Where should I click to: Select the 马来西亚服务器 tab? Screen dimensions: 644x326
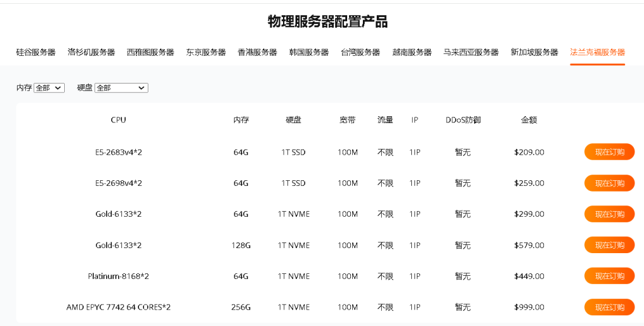pyautogui.click(x=471, y=52)
